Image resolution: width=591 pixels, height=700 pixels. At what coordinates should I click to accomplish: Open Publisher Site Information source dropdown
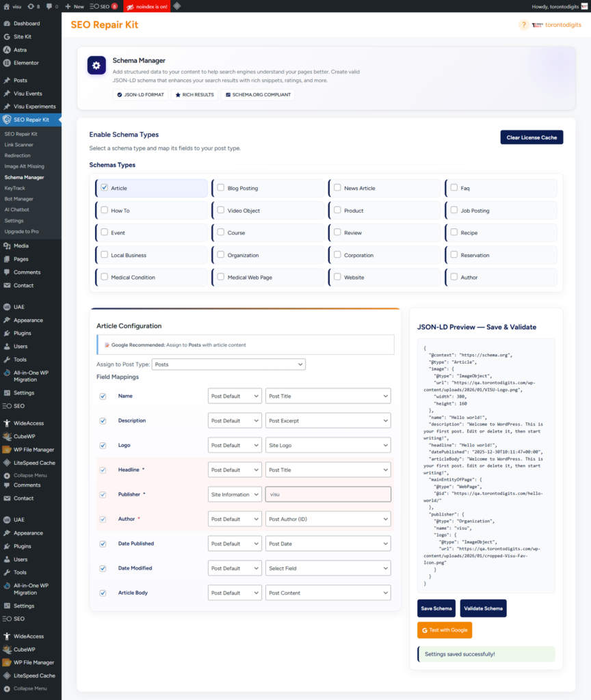[x=235, y=494]
